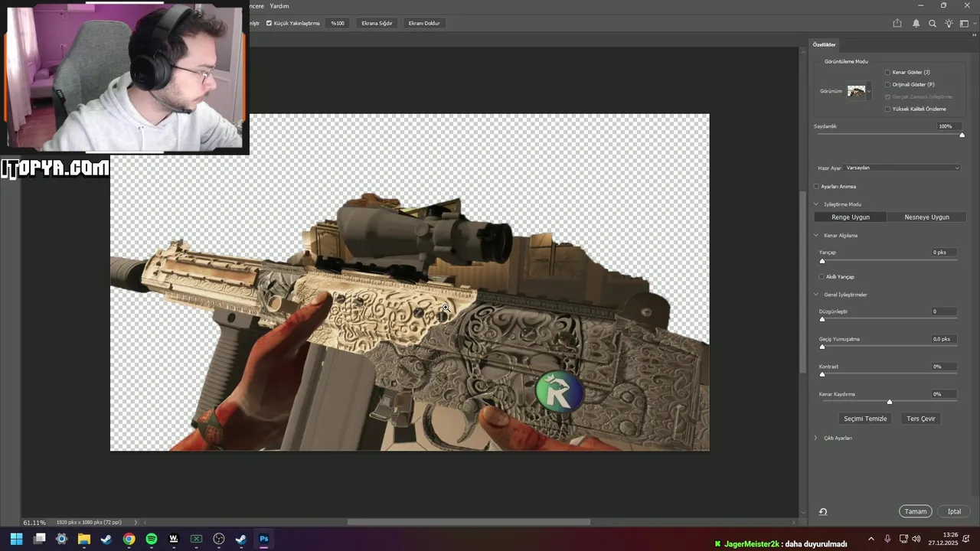Expand the Çıktı Ayarları section

coord(816,439)
